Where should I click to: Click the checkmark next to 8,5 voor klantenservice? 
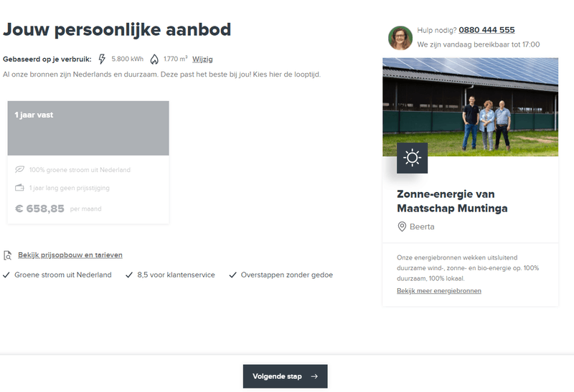tap(129, 274)
